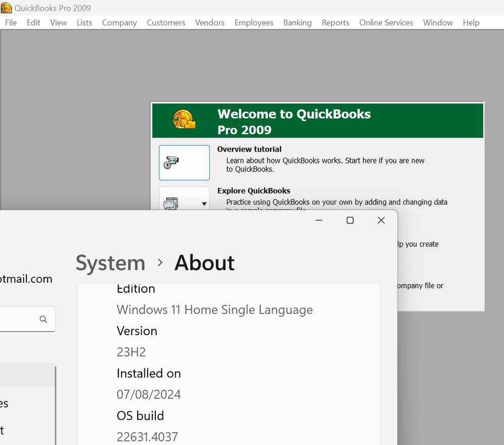Click the QuickBooks icon in the title bar
504x445 pixels.
coord(6,8)
